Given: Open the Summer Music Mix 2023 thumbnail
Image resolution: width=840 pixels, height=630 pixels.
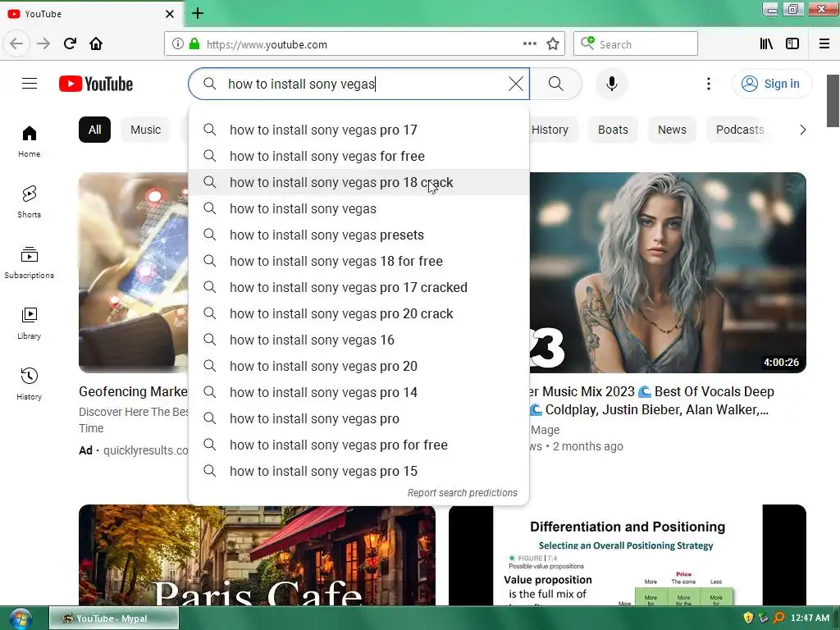Looking at the screenshot, I should tap(668, 272).
